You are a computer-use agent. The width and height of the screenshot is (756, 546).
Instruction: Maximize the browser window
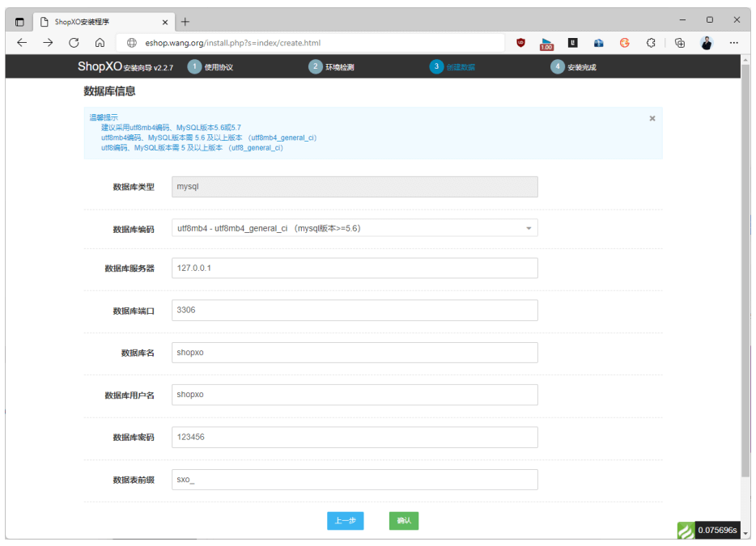710,19
